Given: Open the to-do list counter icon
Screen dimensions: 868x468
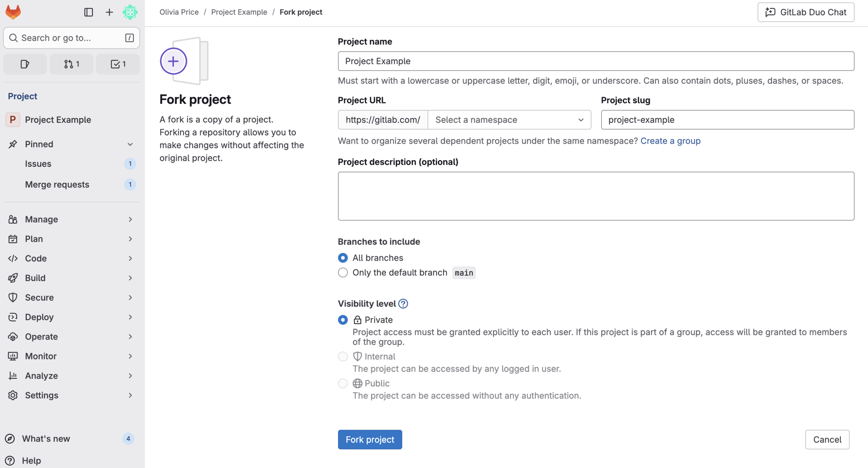Looking at the screenshot, I should coord(118,64).
